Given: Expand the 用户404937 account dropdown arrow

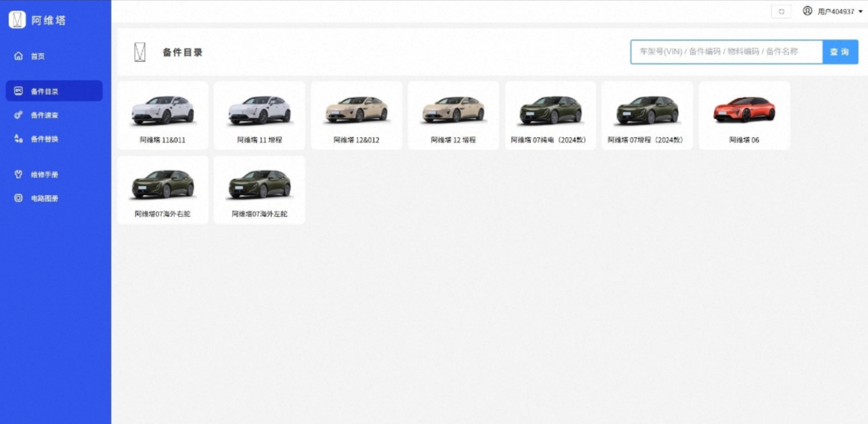Looking at the screenshot, I should point(860,11).
